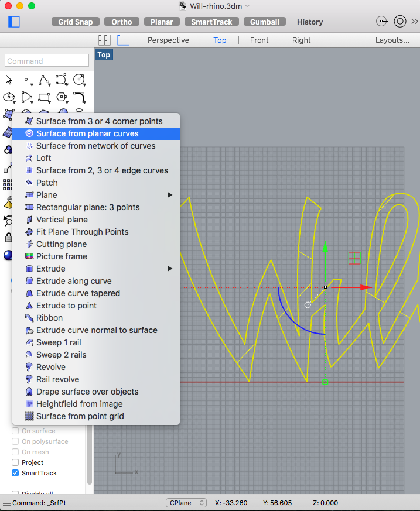Image resolution: width=420 pixels, height=511 pixels.
Task: Choose Surface from 3 or 4 corner points
Action: click(x=96, y=121)
